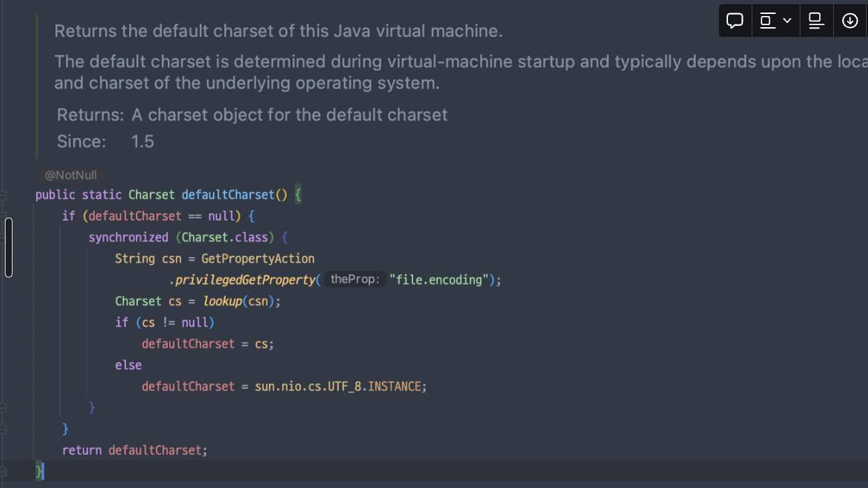Click the capture area frame icon
The width and height of the screenshot is (868, 488).
click(768, 21)
